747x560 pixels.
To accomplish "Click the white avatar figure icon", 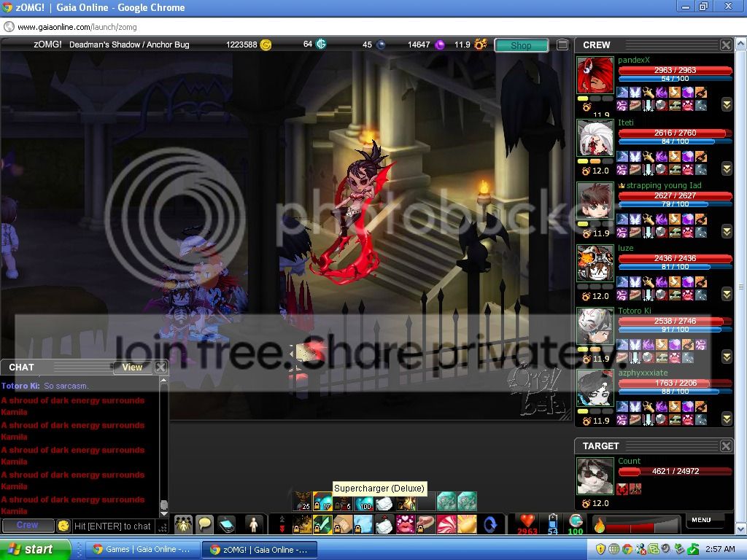I will 253,524.
